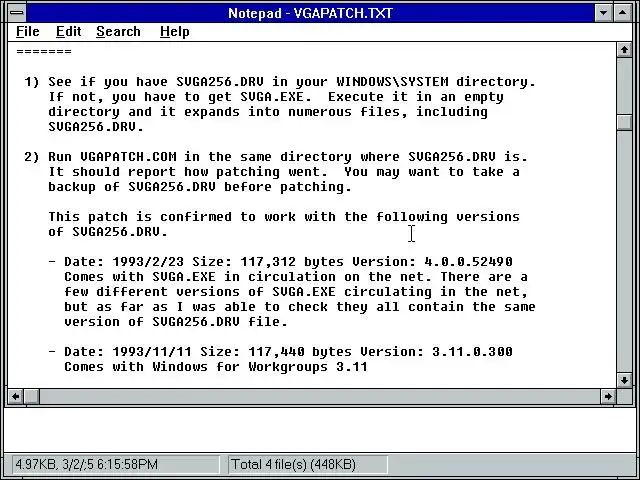Click the horizontal scroll right arrow
The width and height of the screenshot is (640, 480).
pyautogui.click(x=608, y=396)
